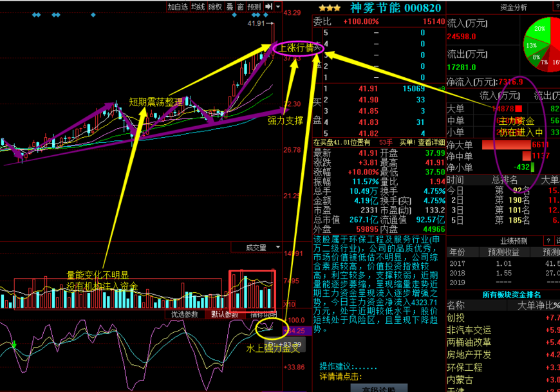
Task: Click the 创投 sector row
Action: [503, 318]
